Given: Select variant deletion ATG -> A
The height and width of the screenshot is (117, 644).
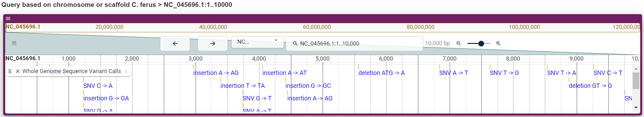Looking at the screenshot, I should pyautogui.click(x=381, y=73).
